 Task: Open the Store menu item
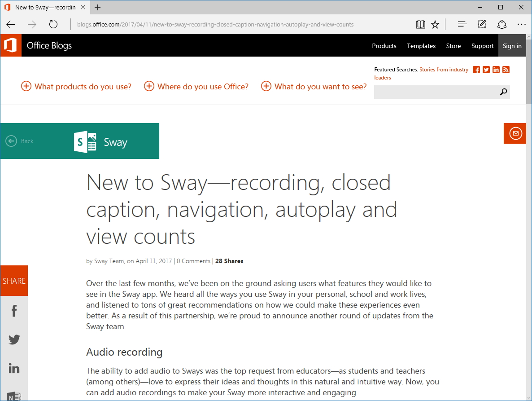pyautogui.click(x=454, y=46)
